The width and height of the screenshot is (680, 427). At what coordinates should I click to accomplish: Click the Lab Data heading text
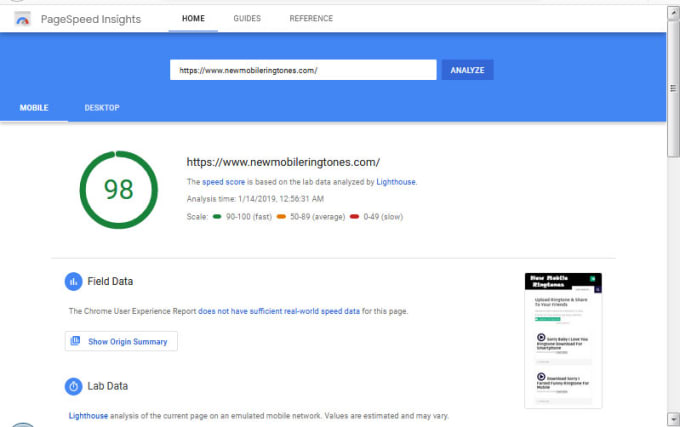tap(108, 386)
